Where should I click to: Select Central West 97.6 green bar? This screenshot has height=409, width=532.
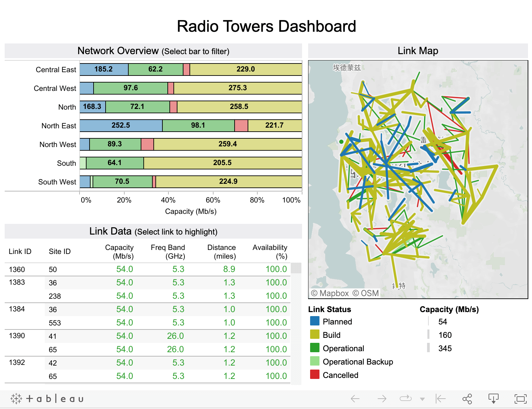[131, 88]
